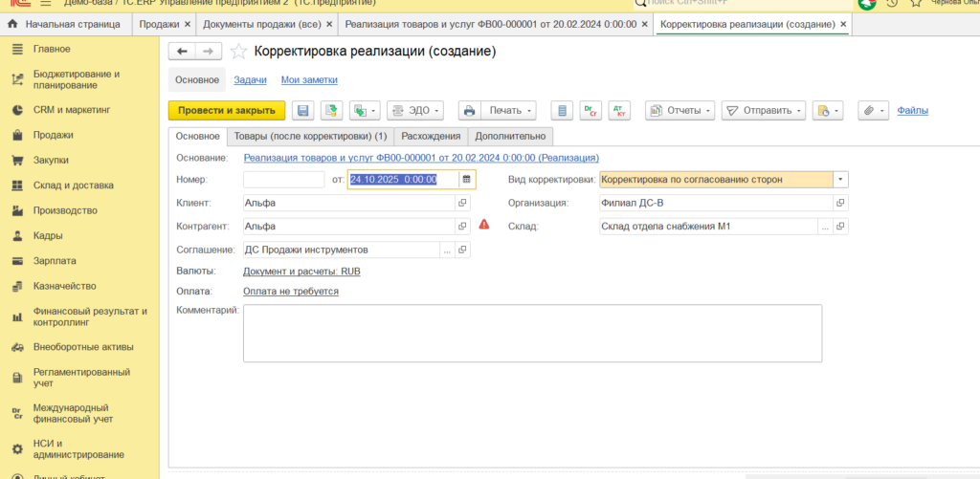This screenshot has width=980, height=479.
Task: Open the document reminder dropdown icon
Action: (x=828, y=111)
